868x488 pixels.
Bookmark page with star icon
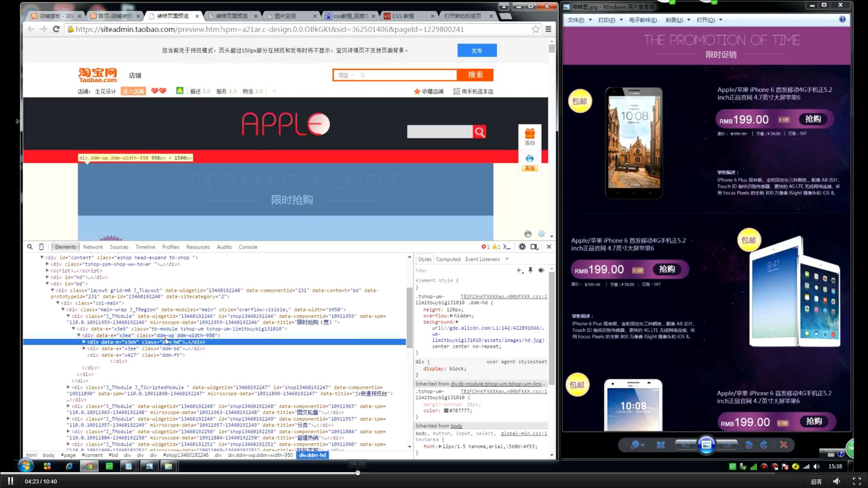(x=536, y=29)
